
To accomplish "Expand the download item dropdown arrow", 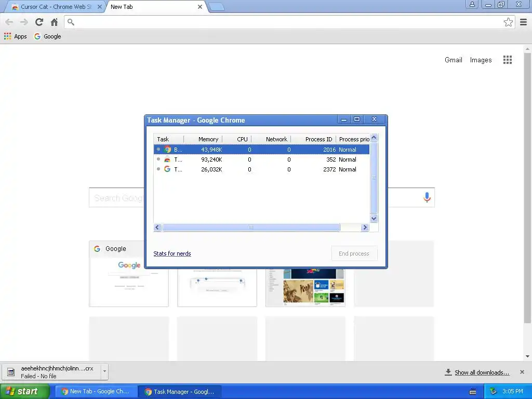I will coord(104,371).
